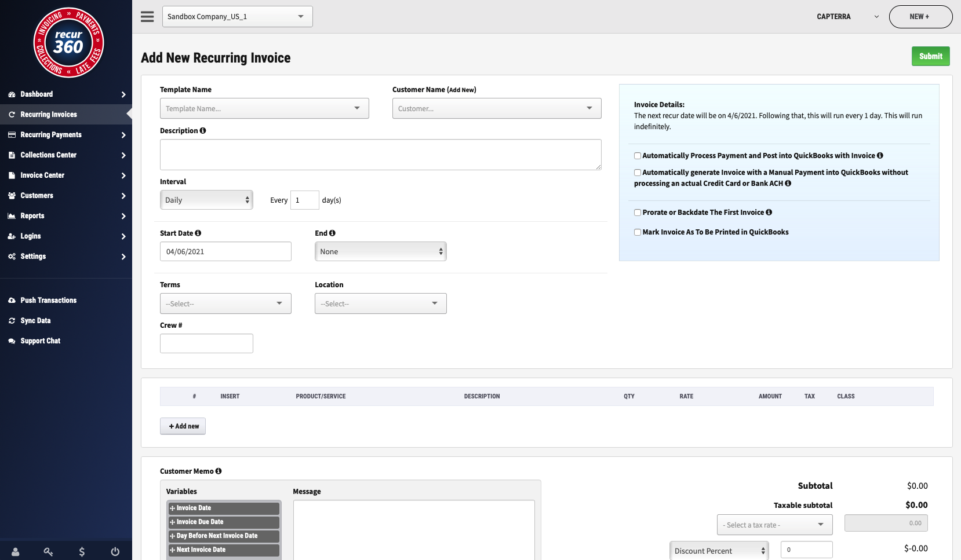Select Recurring Payments in the sidebar
The height and width of the screenshot is (560, 961).
[50, 134]
